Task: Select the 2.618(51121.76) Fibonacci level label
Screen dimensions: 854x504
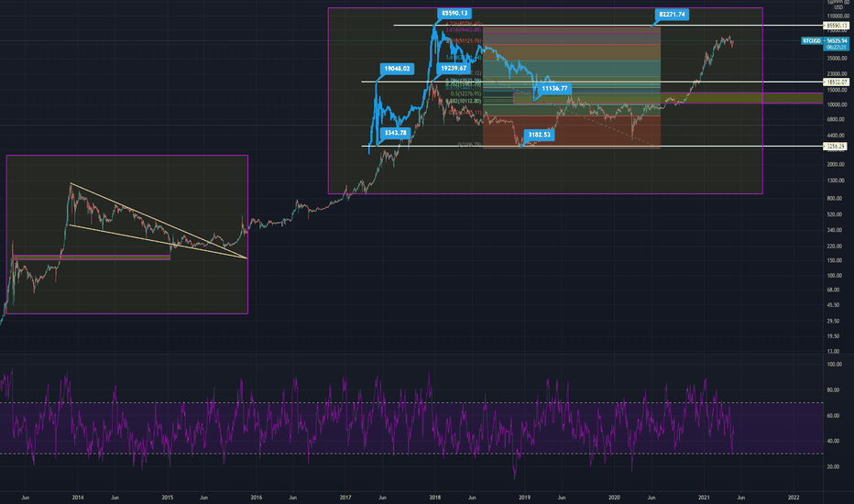Action: click(464, 41)
